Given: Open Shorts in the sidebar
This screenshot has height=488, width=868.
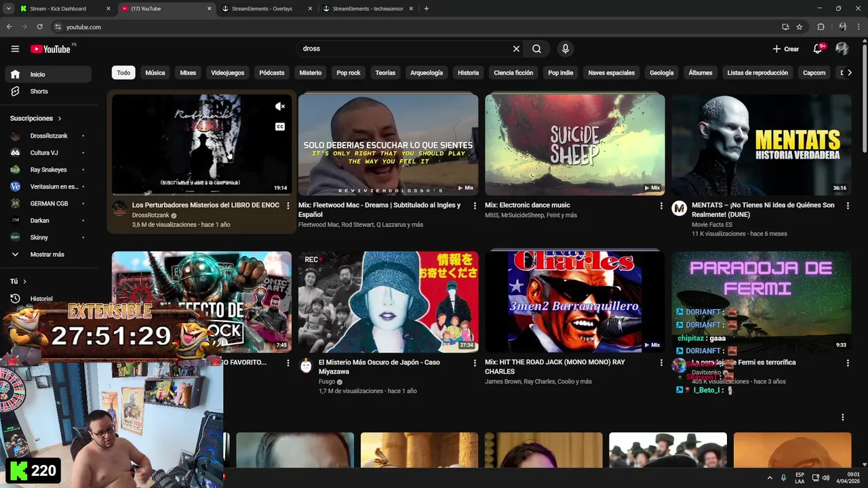Looking at the screenshot, I should [47, 91].
